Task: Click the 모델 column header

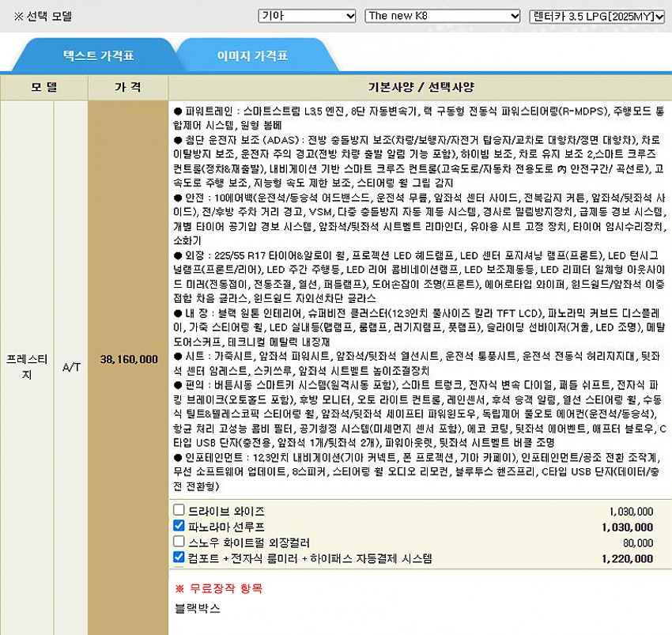Action: click(44, 87)
